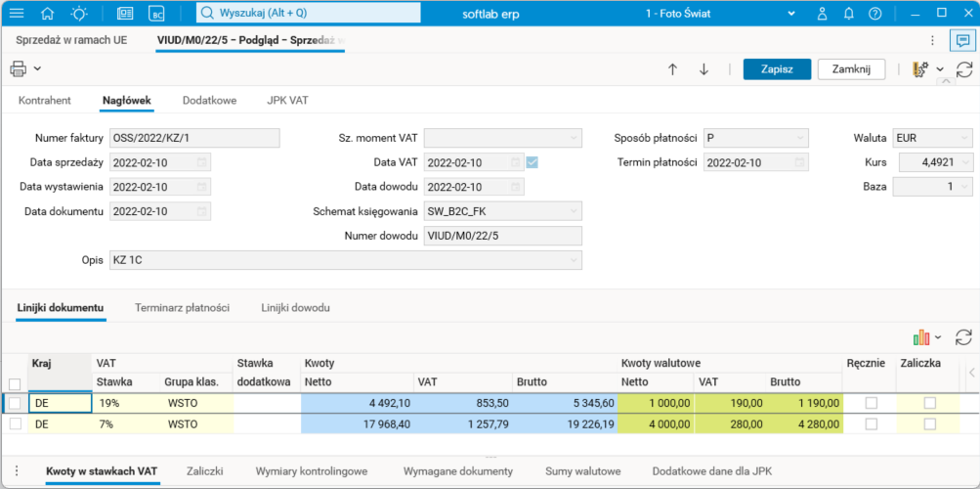Open the Opis KZ 1C dropdown
The width and height of the screenshot is (980, 489).
574,260
